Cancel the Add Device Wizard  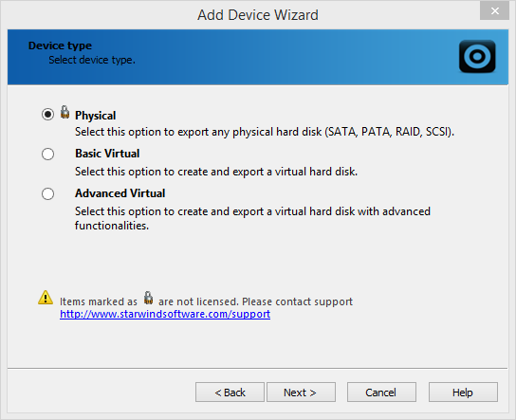click(x=381, y=393)
